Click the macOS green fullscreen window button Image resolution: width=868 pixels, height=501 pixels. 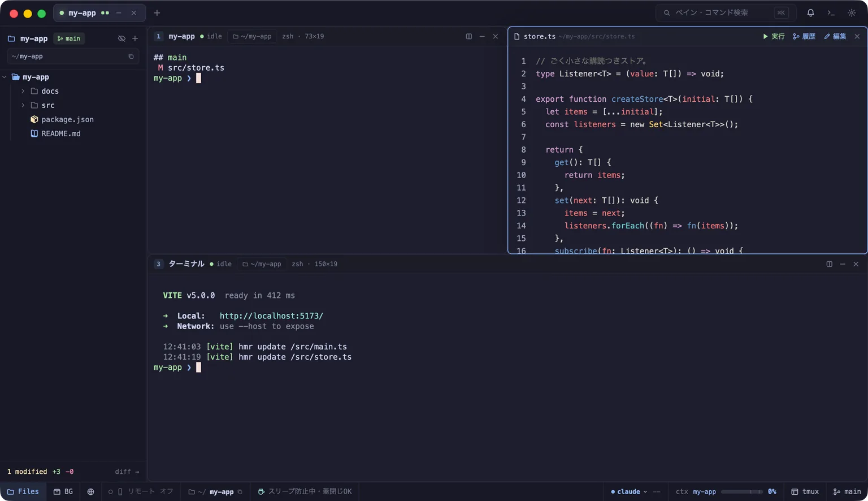41,13
